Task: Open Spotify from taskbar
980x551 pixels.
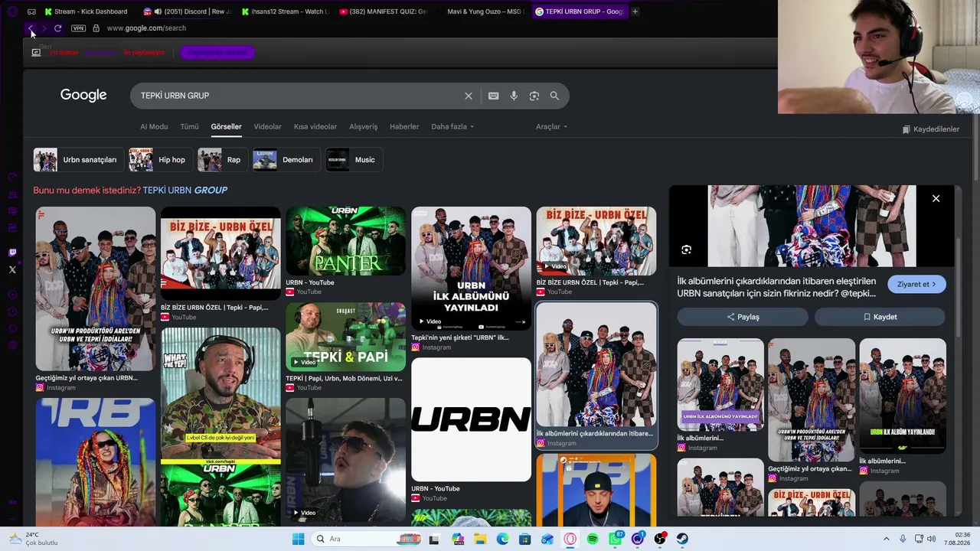Action: 593,539
